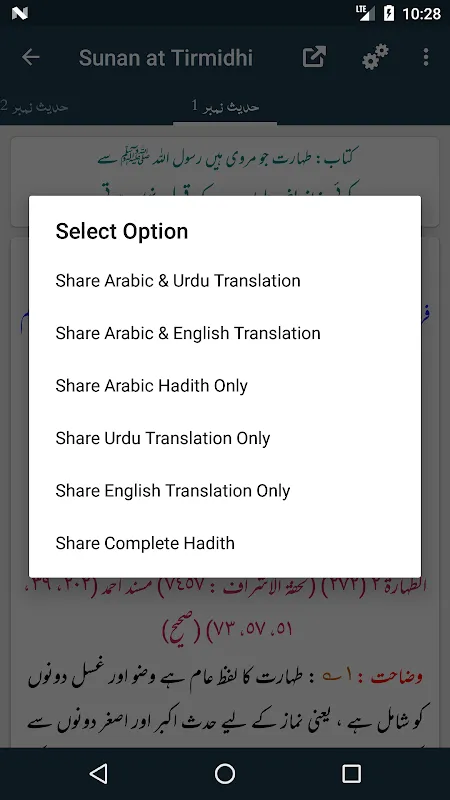The image size is (450, 800).
Task: Tap Android back navigation button
Action: [98, 773]
